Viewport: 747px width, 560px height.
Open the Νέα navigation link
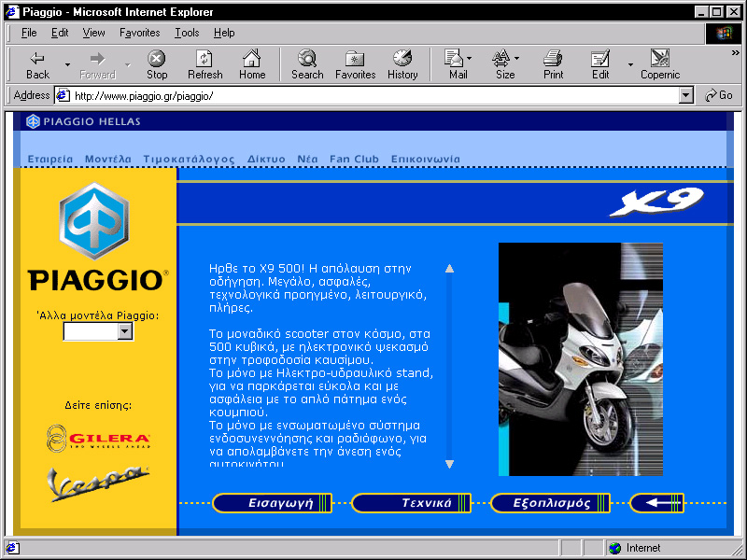click(x=307, y=159)
